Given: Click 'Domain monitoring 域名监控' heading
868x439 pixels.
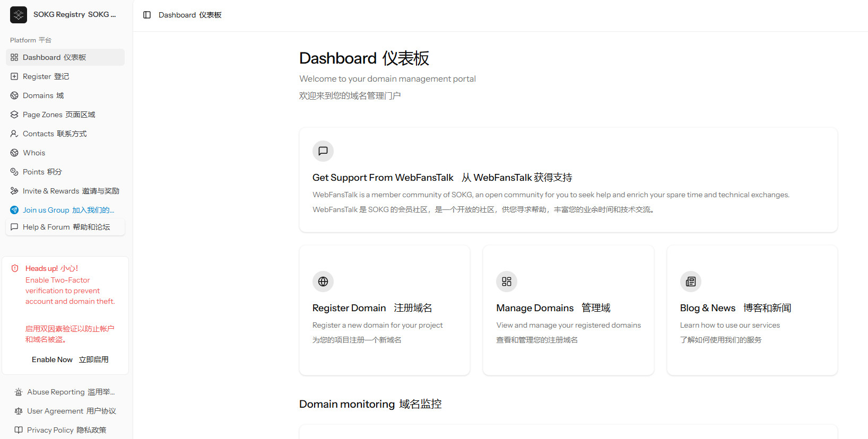Looking at the screenshot, I should pos(370,404).
